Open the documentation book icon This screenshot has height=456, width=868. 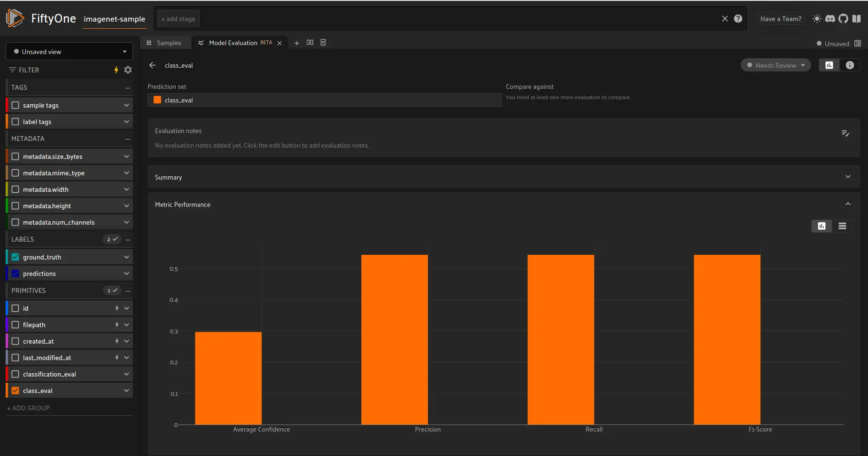(x=857, y=19)
